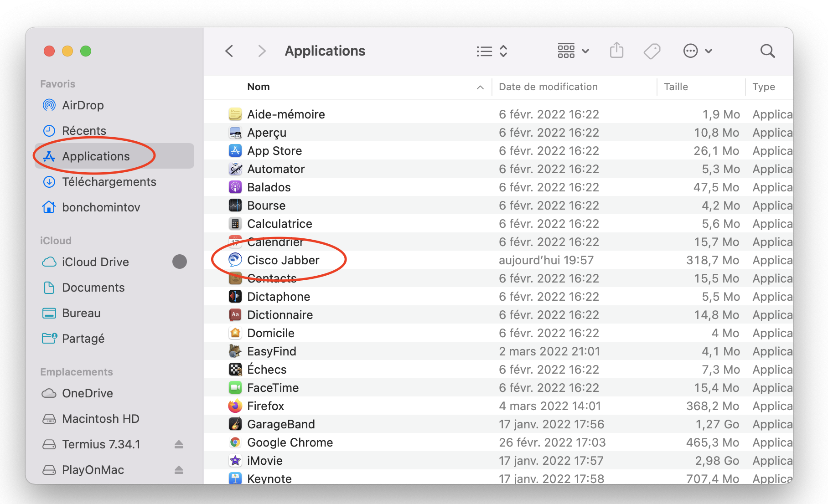This screenshot has width=828, height=504.
Task: Open Téléchargements in the sidebar
Action: [x=109, y=182]
